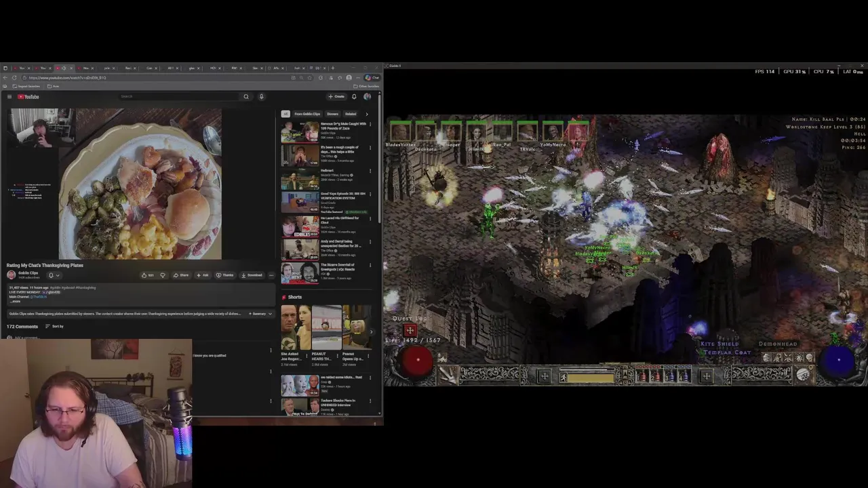Image resolution: width=868 pixels, height=488 pixels.
Task: Select BladesVortex party portrait in Diablo
Action: tap(400, 130)
